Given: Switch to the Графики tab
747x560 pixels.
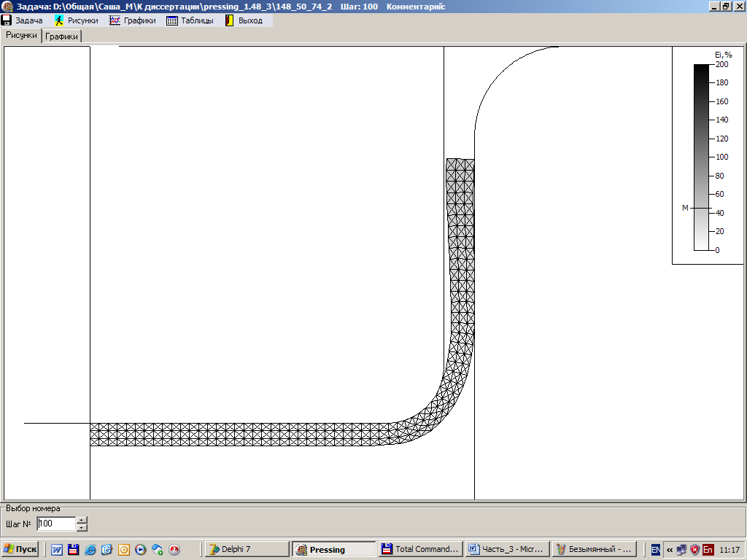Looking at the screenshot, I should point(62,36).
